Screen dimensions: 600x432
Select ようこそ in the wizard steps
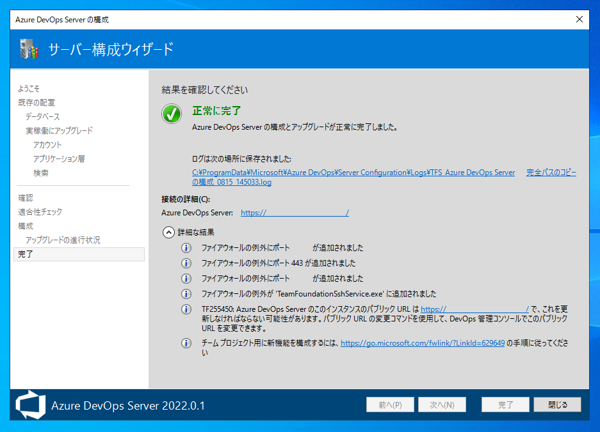coord(29,89)
